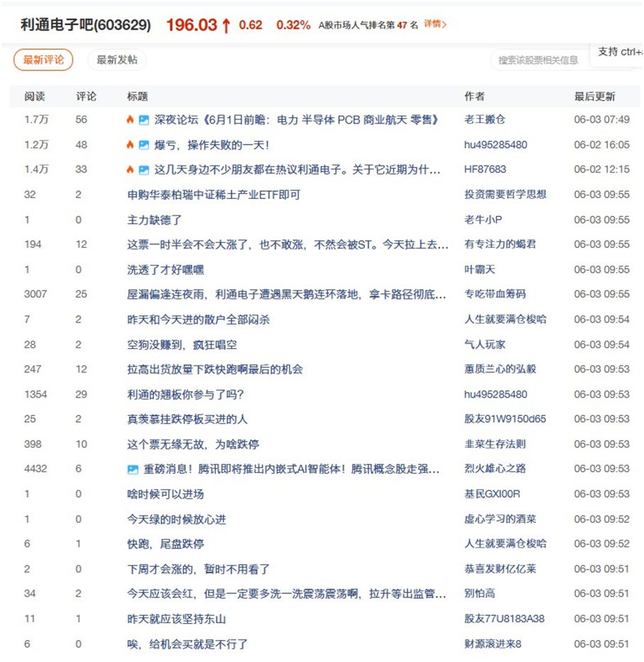This screenshot has width=644, height=662.
Task: Open post 这票一时半会不会大涨了
Action: pyautogui.click(x=288, y=244)
